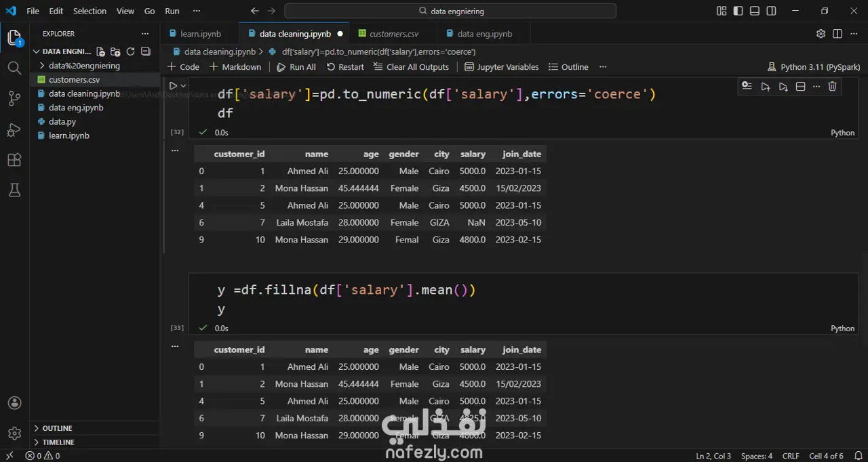
Task: Refresh the explorer file tree
Action: (130, 51)
